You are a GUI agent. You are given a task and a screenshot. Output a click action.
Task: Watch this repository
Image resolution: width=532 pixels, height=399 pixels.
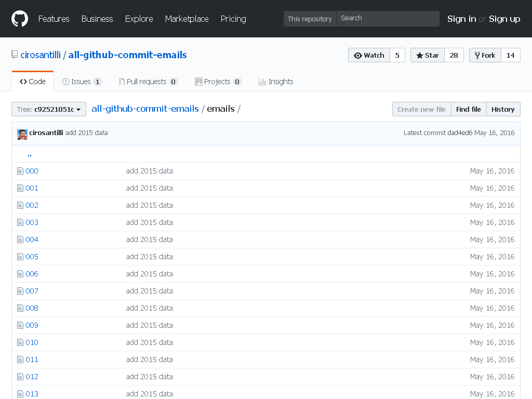[369, 55]
